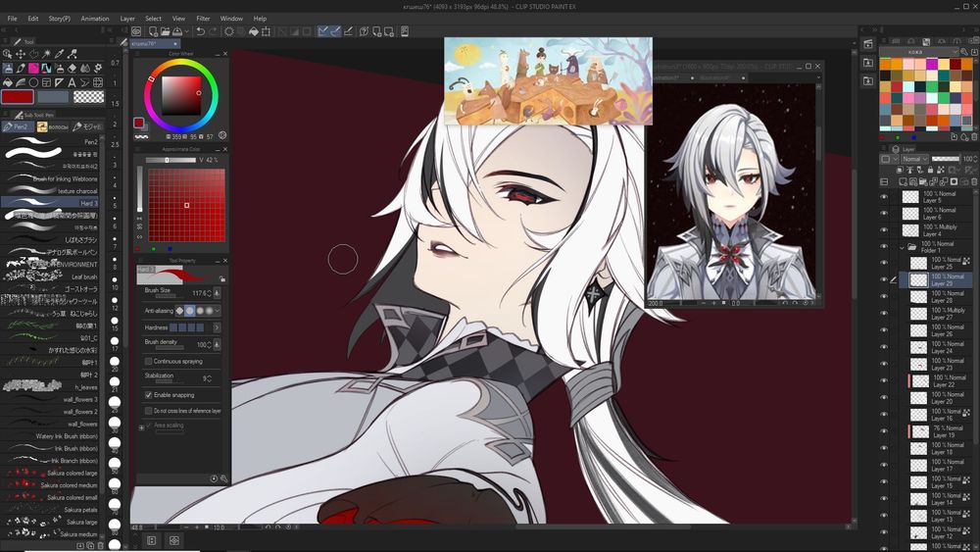The width and height of the screenshot is (980, 552).
Task: Click the Redo arrow in command bar
Action: [x=213, y=31]
